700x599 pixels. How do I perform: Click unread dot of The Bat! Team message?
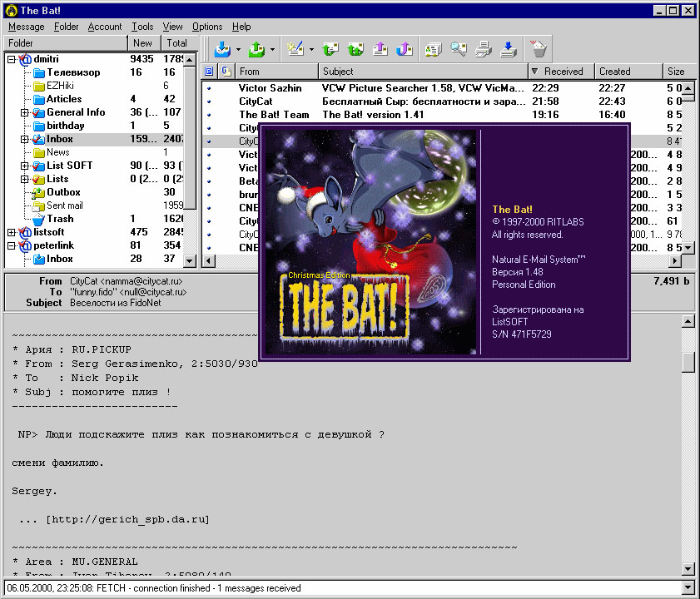[208, 115]
